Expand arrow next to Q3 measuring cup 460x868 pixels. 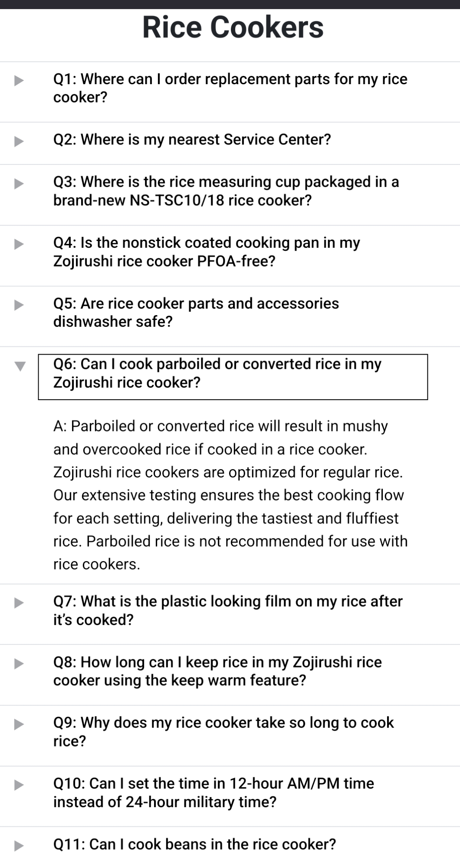point(19,184)
